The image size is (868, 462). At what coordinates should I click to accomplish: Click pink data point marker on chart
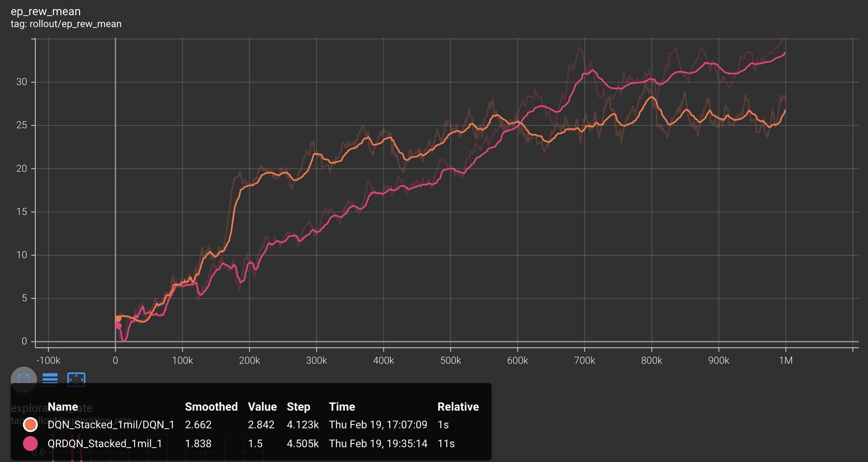coord(119,326)
